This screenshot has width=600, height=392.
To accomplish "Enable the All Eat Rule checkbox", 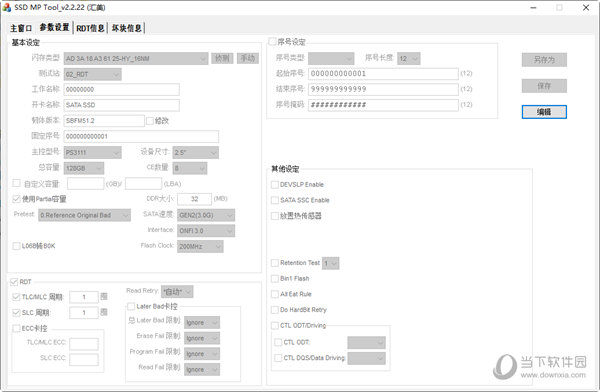I will tap(274, 294).
